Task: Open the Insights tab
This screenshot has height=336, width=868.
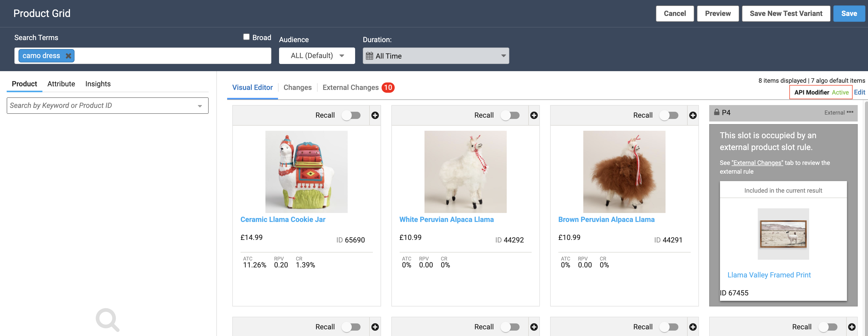Action: (x=98, y=84)
